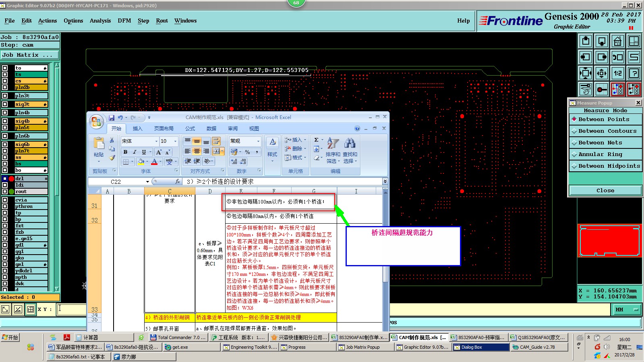
Task: Click the zoom in arrows icon
Action: 586,73
